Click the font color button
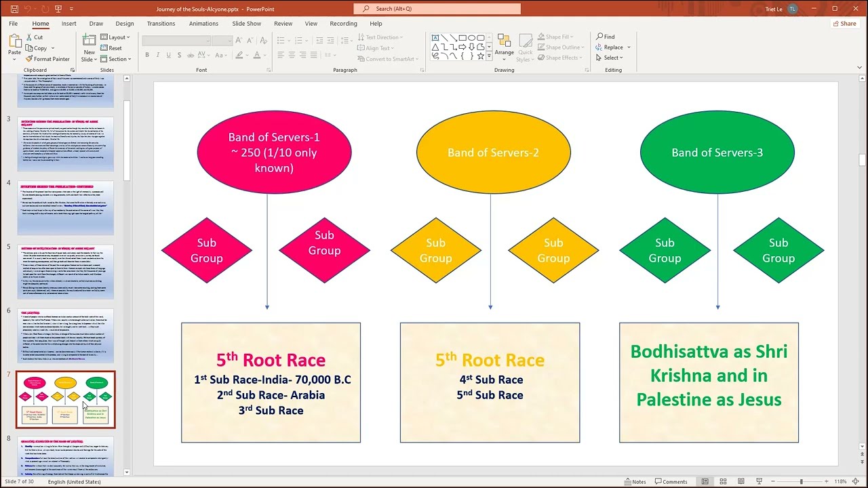The image size is (868, 488). [256, 55]
